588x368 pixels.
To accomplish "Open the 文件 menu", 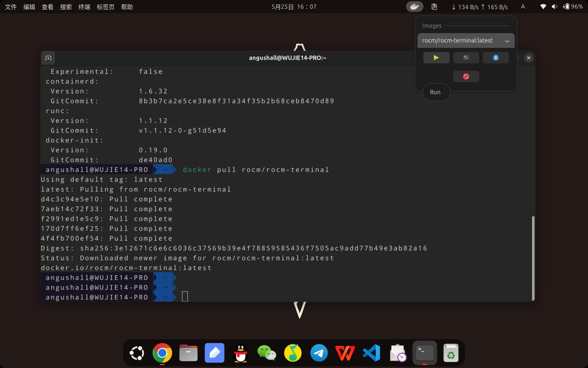I will click(x=11, y=7).
